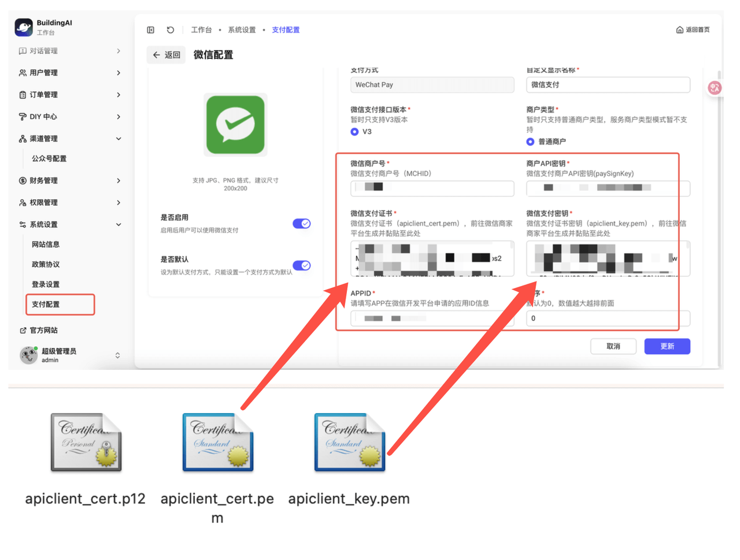Click the BuildingAI logo icon
The height and width of the screenshot is (560, 740).
click(24, 27)
